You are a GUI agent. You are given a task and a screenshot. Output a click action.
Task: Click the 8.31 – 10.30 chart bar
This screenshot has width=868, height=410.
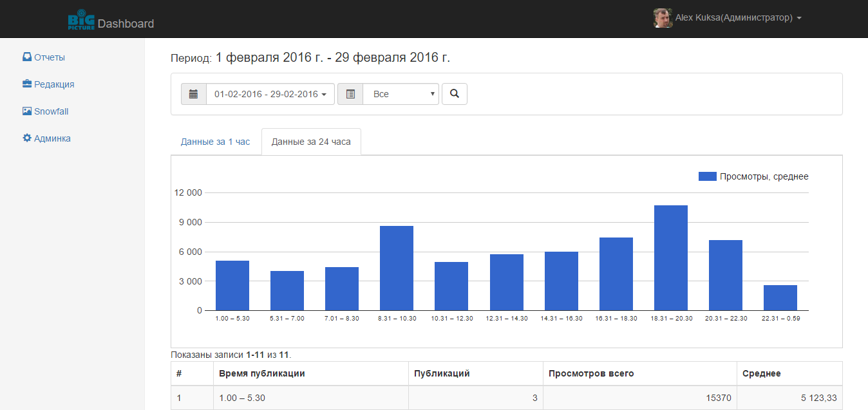[x=397, y=268]
